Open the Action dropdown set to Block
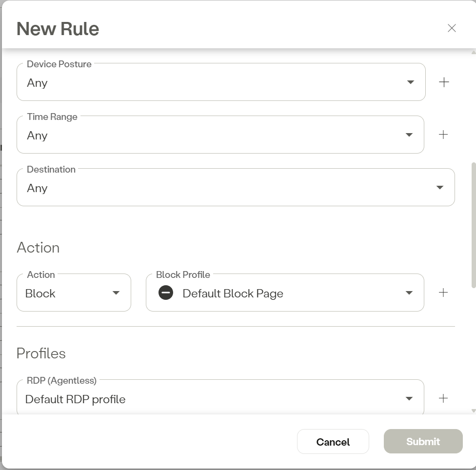This screenshot has width=476, height=470. click(x=116, y=293)
